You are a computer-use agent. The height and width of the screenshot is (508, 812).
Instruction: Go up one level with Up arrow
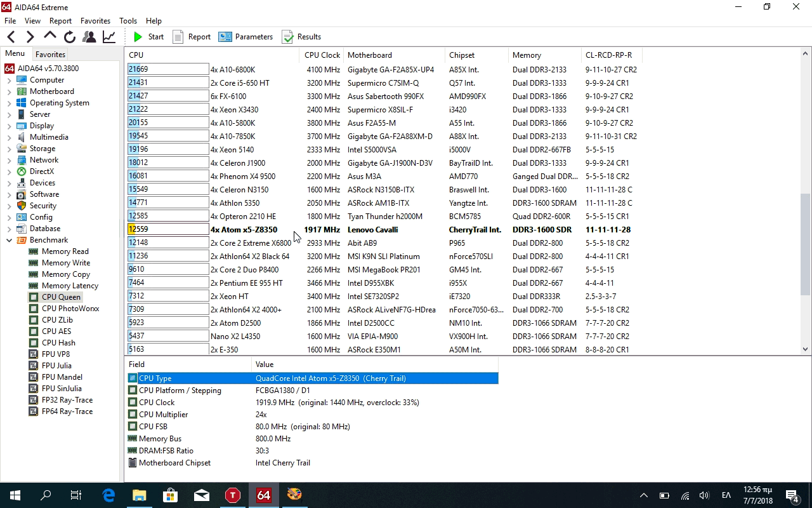click(x=49, y=37)
